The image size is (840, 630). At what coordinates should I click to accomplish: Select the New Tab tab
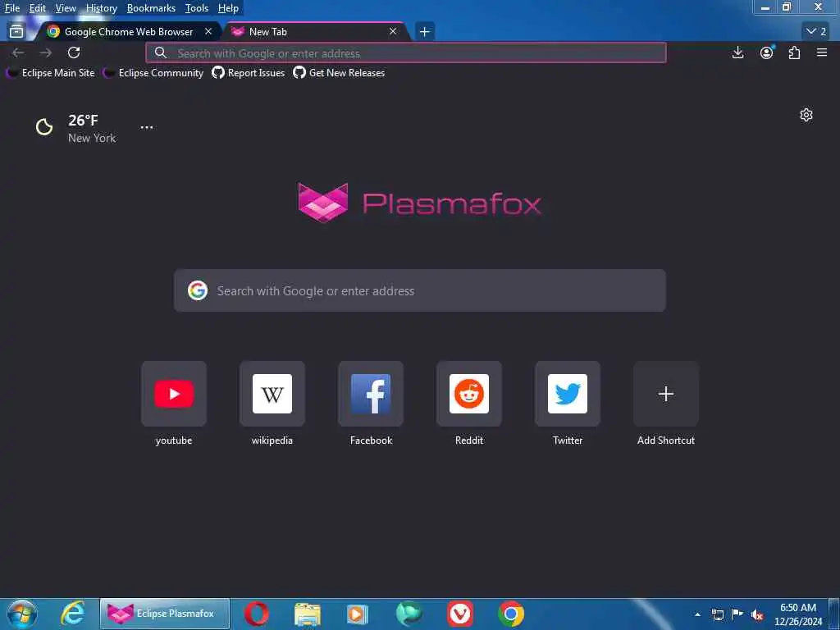pyautogui.click(x=316, y=32)
